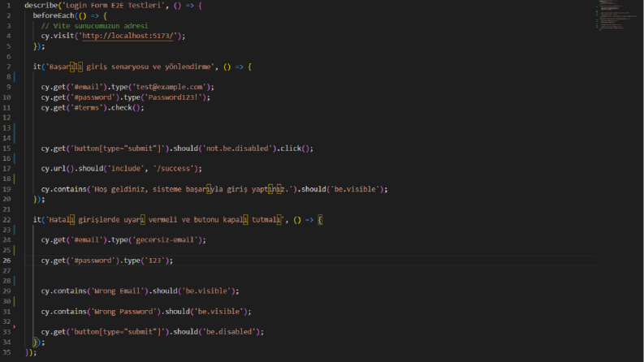Select line number 15 in the gutter
This screenshot has width=644, height=362.
6,149
